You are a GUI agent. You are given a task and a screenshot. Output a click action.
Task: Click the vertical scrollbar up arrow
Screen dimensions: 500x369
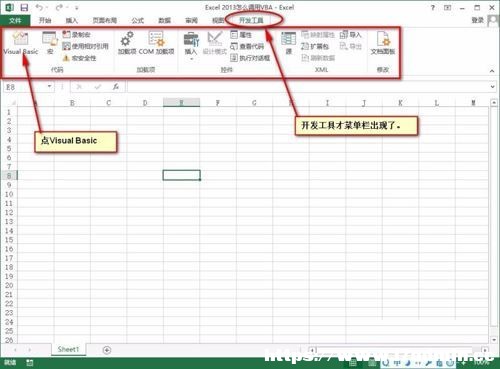(x=494, y=103)
